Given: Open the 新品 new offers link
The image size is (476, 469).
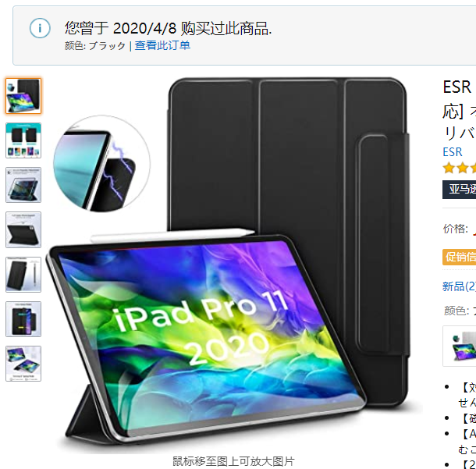Looking at the screenshot, I should pyautogui.click(x=459, y=286).
